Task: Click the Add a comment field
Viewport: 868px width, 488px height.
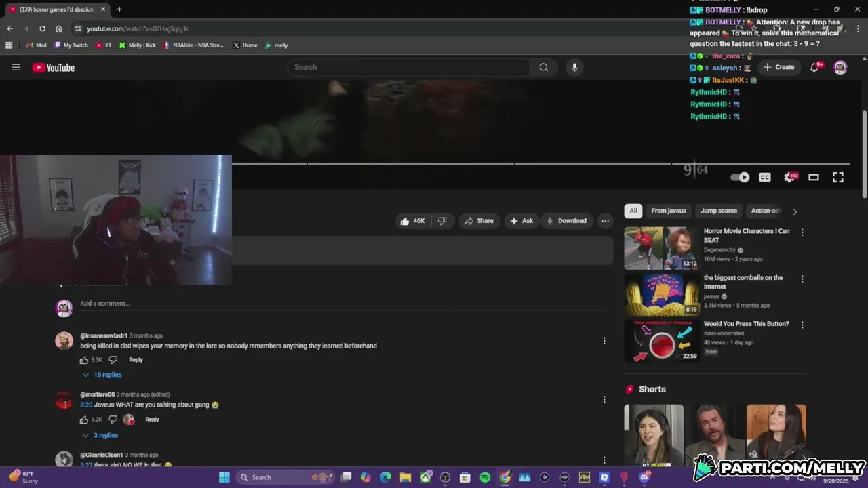Action: click(x=342, y=304)
